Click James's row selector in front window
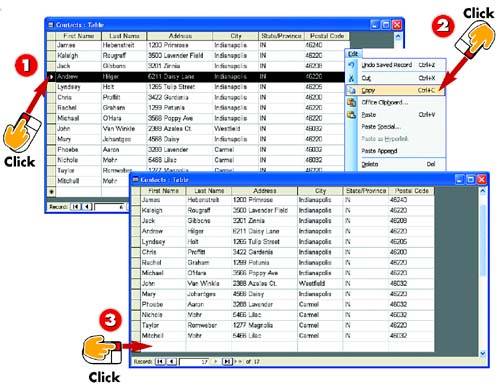 [x=136, y=200]
